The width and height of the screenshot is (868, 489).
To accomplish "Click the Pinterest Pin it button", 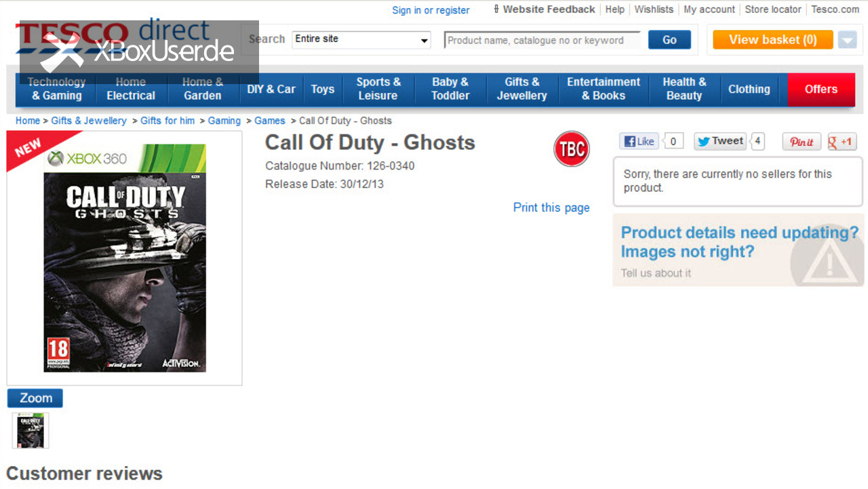I will point(802,142).
